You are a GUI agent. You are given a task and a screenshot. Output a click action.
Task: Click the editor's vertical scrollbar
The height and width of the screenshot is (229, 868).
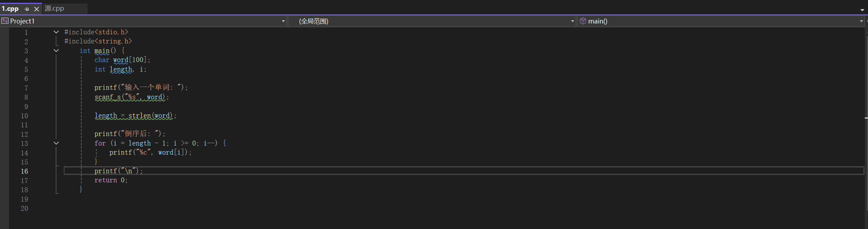(866, 105)
